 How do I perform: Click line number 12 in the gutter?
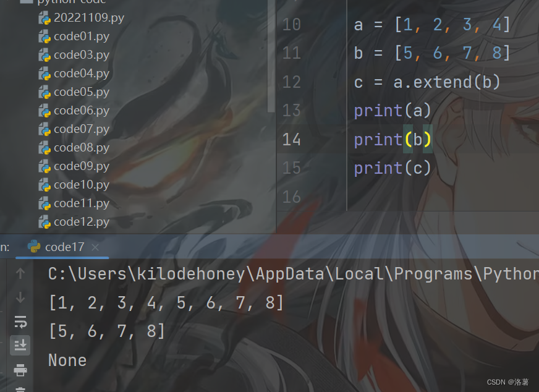click(292, 82)
